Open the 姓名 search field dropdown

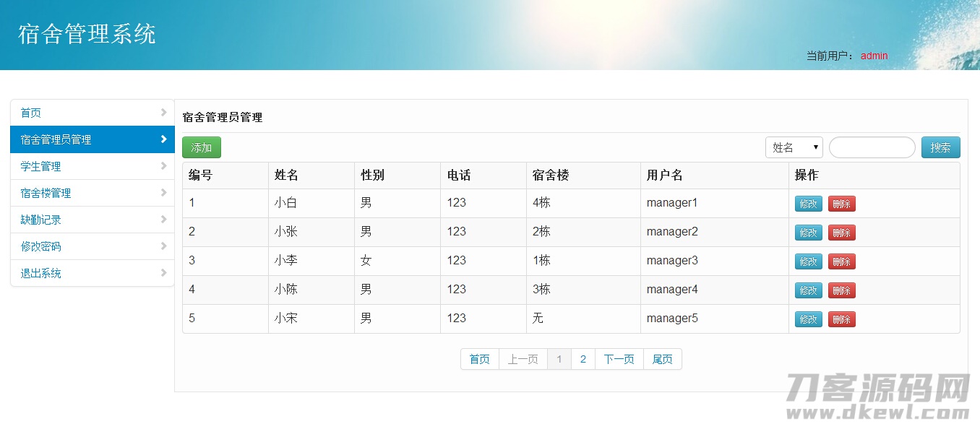pos(794,147)
